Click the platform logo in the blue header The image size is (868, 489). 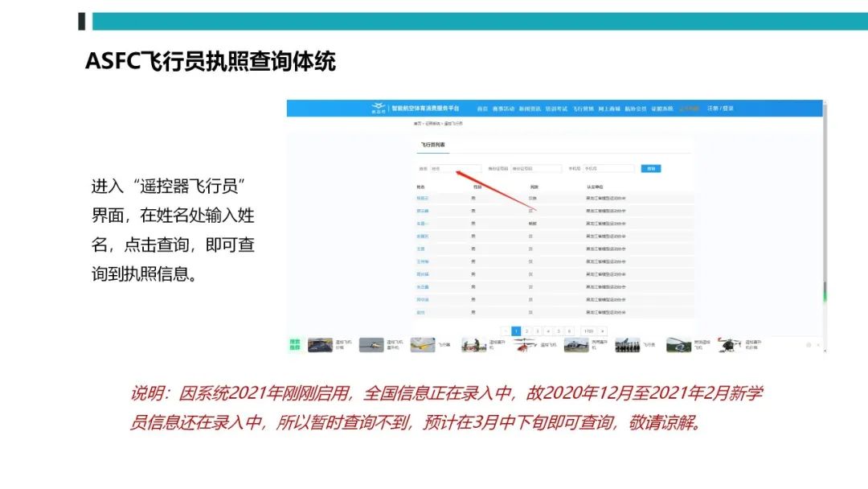coord(378,108)
